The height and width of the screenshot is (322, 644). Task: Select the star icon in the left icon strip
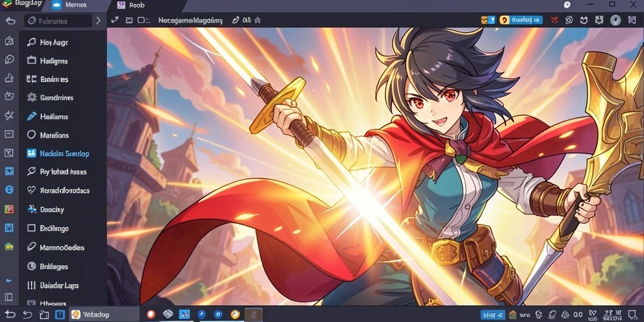coord(9,115)
